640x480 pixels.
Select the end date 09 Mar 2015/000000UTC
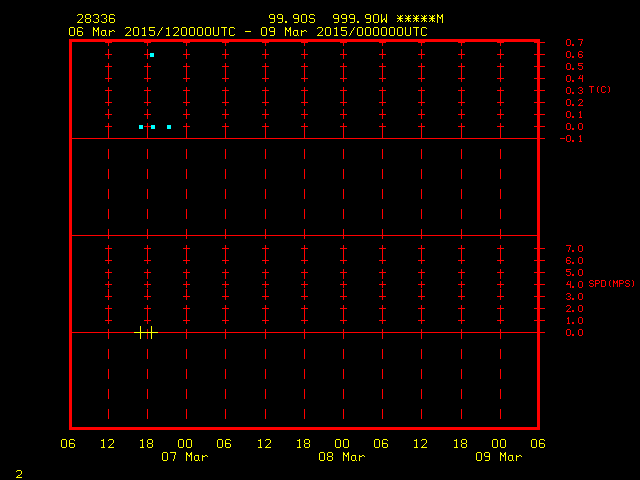(x=344, y=32)
